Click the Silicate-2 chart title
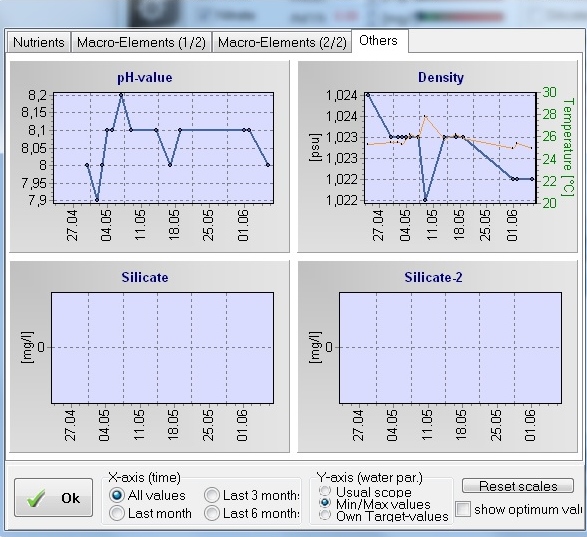The width and height of the screenshot is (587, 537). pyautogui.click(x=434, y=277)
